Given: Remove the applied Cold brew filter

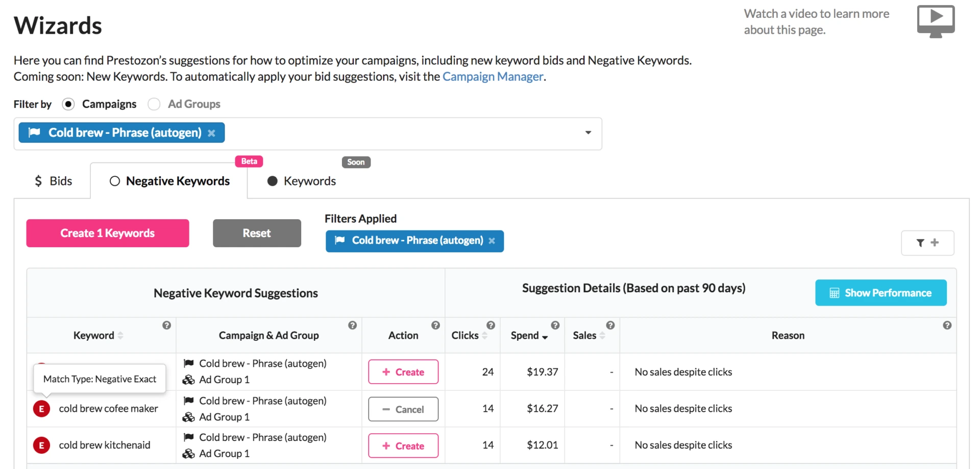Looking at the screenshot, I should coord(492,241).
